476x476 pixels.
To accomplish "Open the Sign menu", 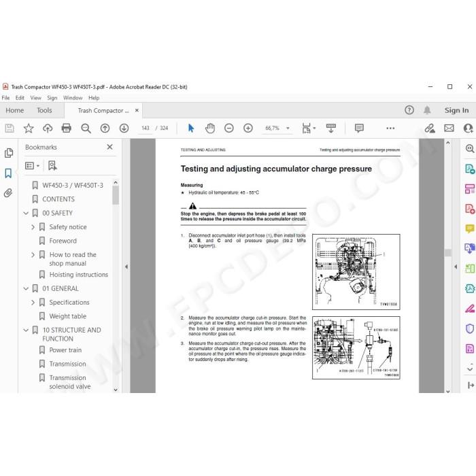I will [52, 98].
